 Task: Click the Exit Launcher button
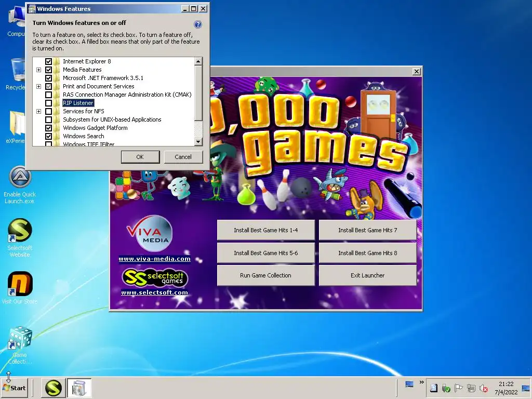(367, 275)
